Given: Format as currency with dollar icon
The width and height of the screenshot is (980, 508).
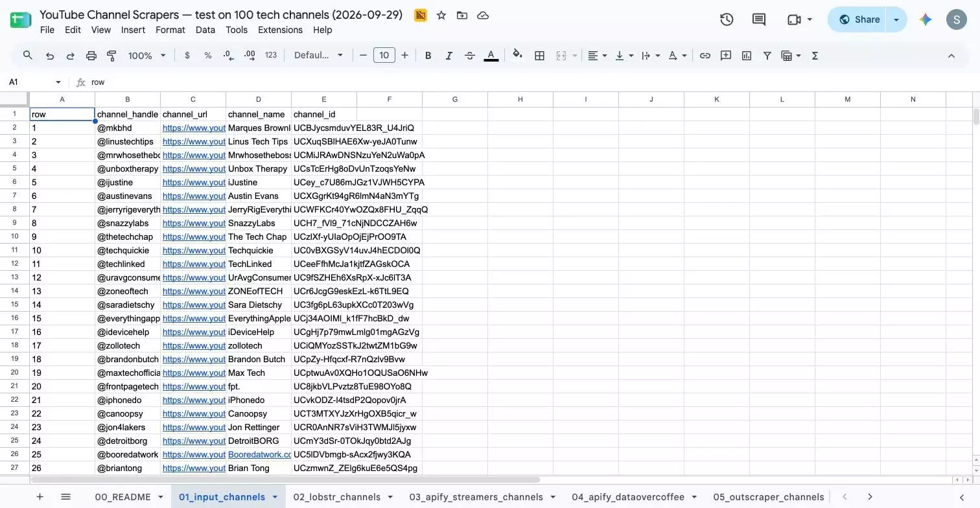Looking at the screenshot, I should point(187,56).
